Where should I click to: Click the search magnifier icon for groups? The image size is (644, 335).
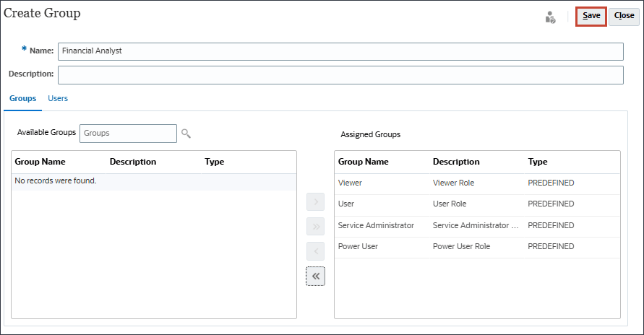(186, 134)
